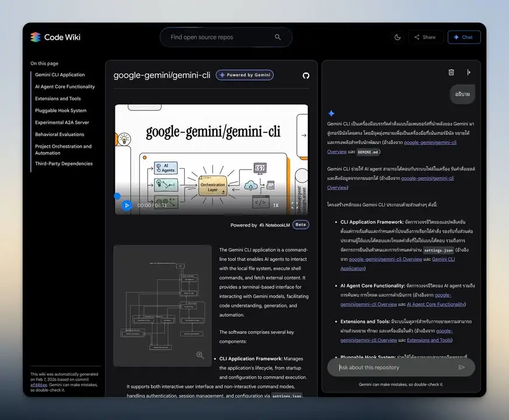Open GitHub repository icon
Screen dimensions: 509x420
coord(306,76)
